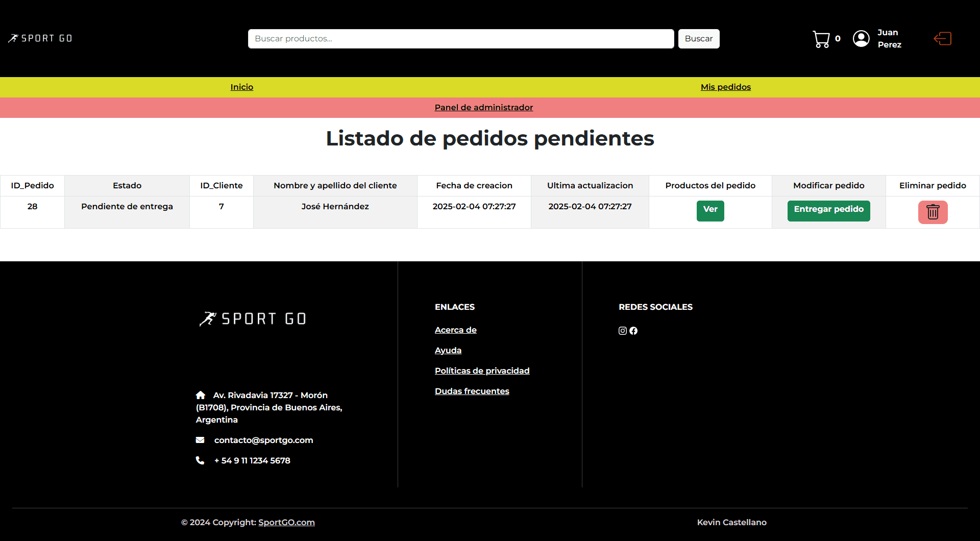Open the user profile icon

pos(861,38)
